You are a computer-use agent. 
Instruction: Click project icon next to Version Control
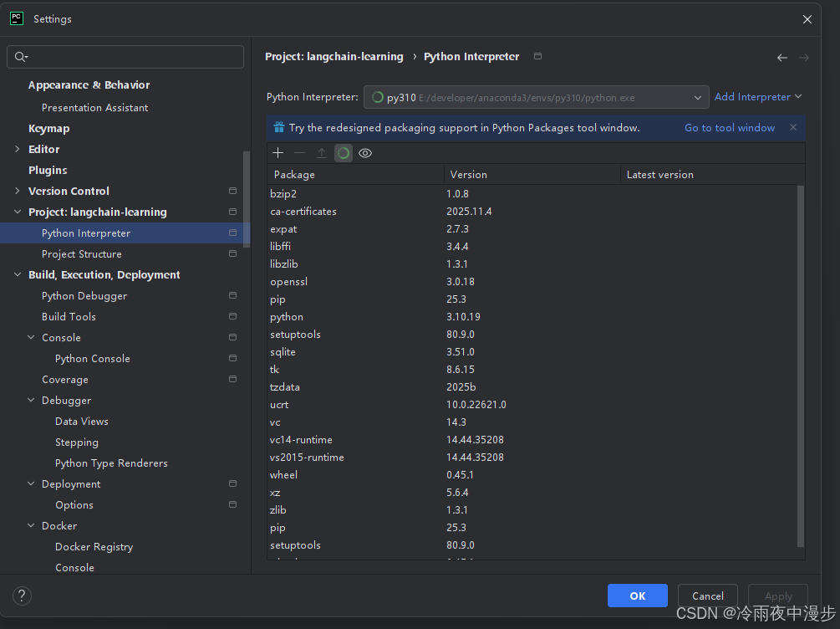(232, 191)
